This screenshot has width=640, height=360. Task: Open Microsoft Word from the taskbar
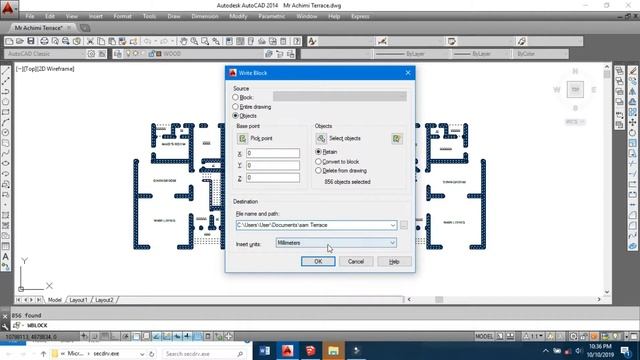[x=264, y=351]
